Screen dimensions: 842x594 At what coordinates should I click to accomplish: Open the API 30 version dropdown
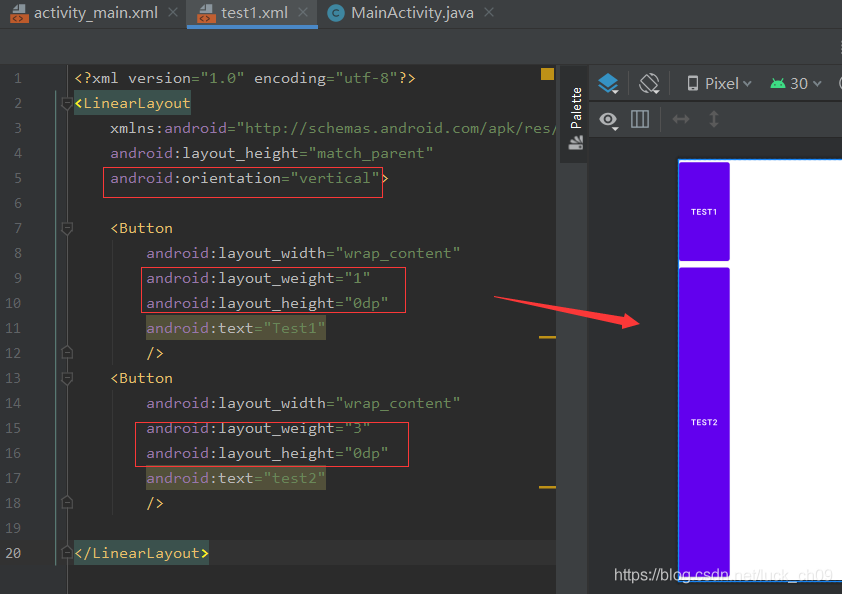[x=796, y=84]
